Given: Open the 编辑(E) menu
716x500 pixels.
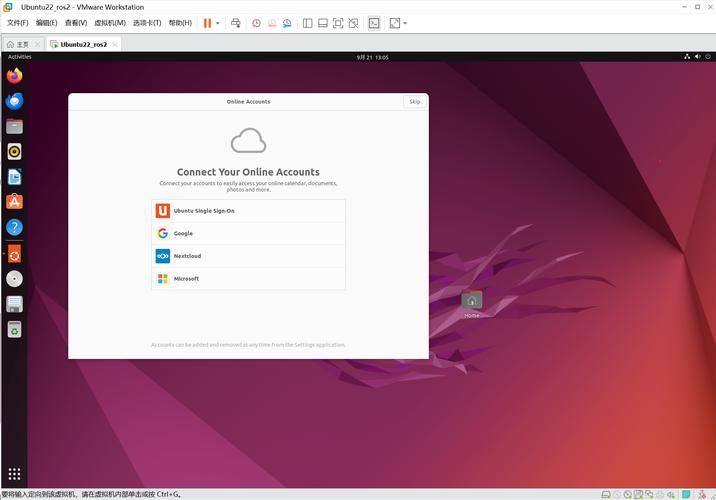Looking at the screenshot, I should (x=47, y=23).
